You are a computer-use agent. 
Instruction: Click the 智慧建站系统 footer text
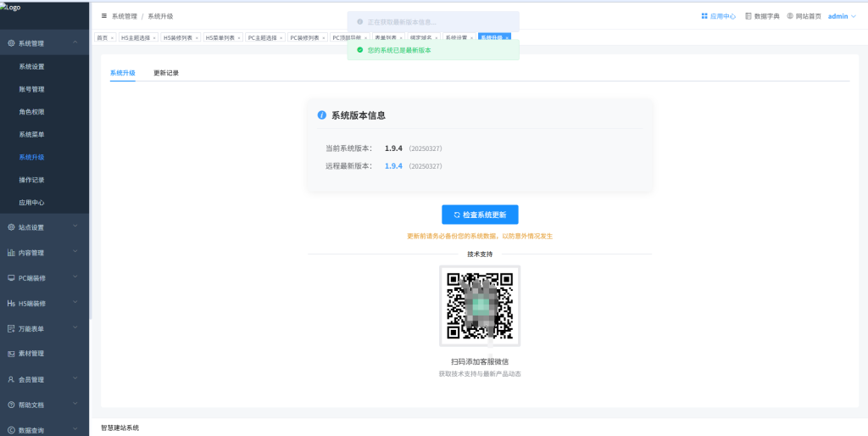click(120, 428)
